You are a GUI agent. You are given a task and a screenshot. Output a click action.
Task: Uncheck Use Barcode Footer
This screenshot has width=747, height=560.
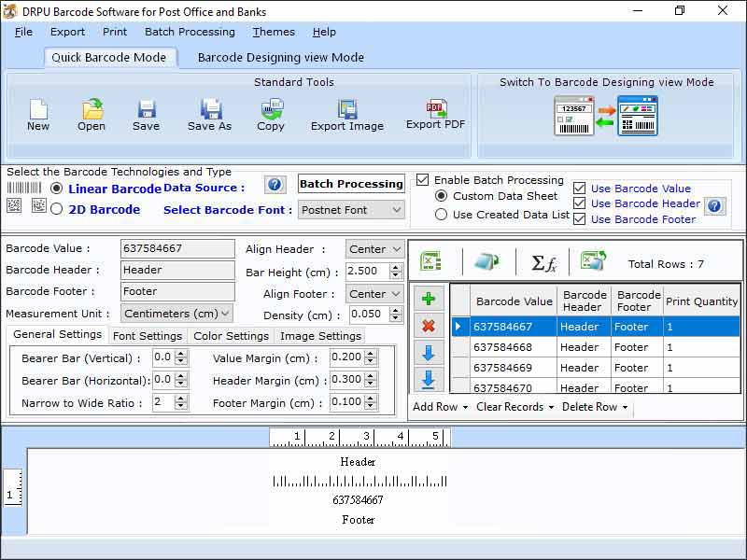tap(582, 219)
